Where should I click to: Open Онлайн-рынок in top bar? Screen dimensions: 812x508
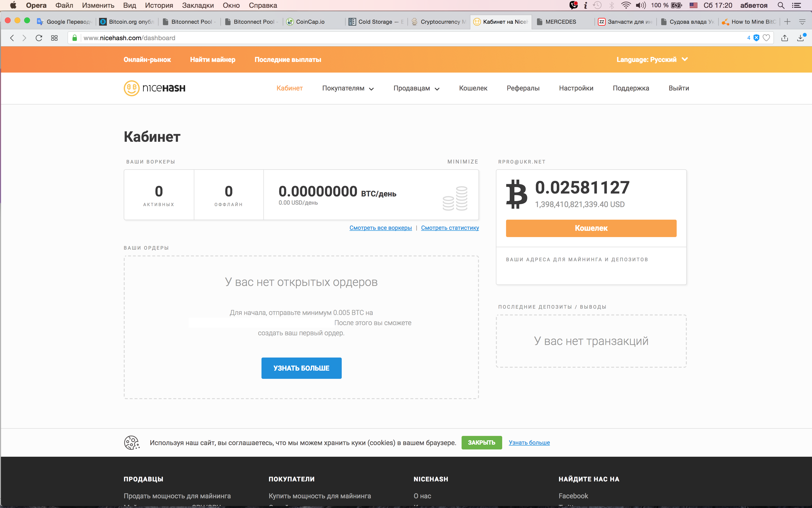click(x=147, y=60)
